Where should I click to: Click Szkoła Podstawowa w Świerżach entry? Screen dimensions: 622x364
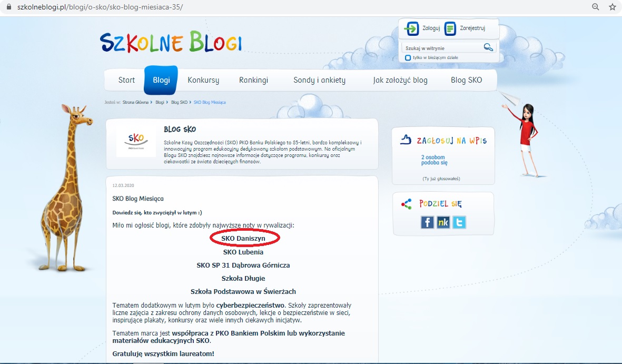pos(243,291)
